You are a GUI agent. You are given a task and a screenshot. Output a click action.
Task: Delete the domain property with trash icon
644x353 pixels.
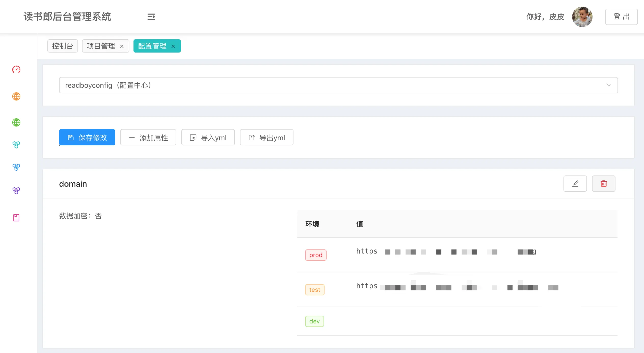(603, 184)
